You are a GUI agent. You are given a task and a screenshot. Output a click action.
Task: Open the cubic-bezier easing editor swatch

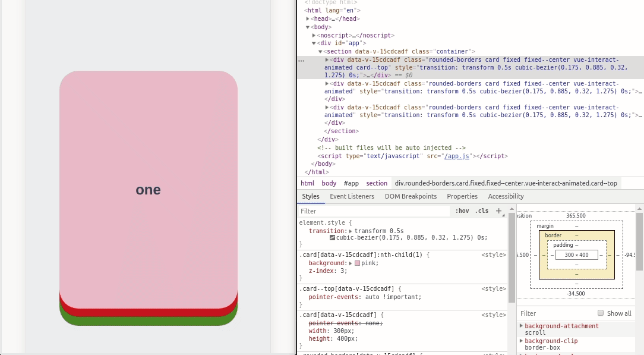click(x=332, y=237)
